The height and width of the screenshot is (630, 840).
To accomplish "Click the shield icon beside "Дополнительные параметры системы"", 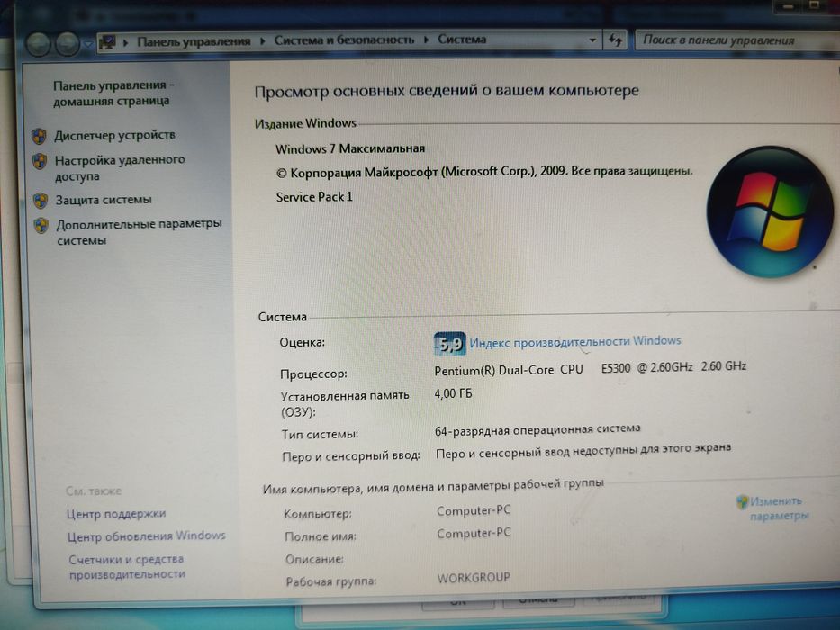I will (41, 226).
